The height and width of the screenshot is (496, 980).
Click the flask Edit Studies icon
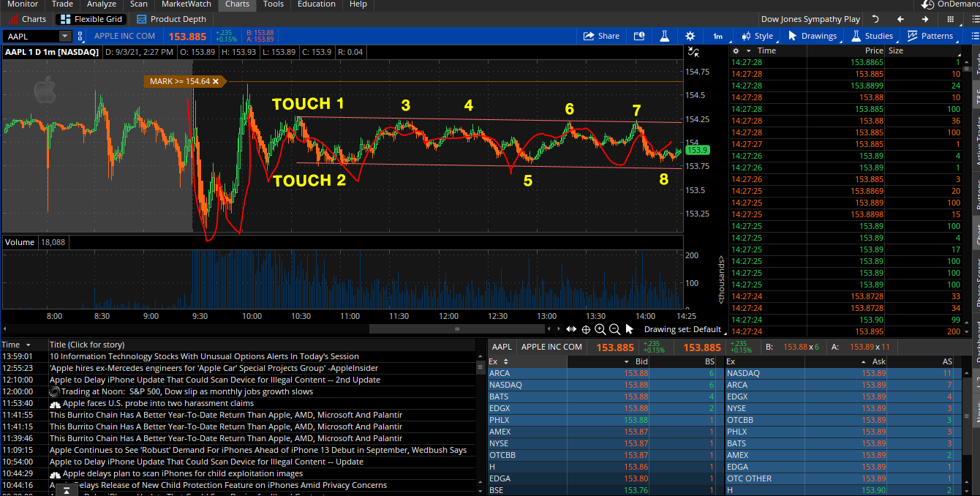click(x=664, y=36)
